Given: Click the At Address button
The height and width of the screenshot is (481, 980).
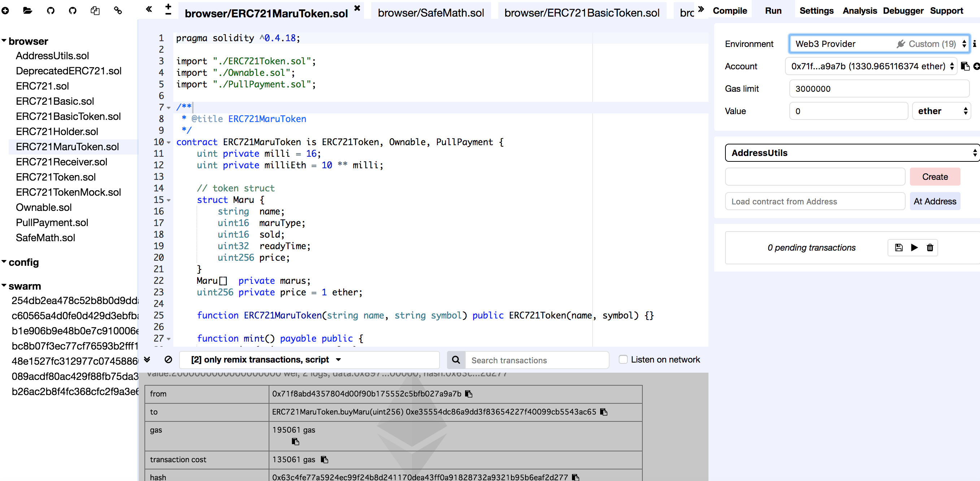Looking at the screenshot, I should pyautogui.click(x=935, y=201).
